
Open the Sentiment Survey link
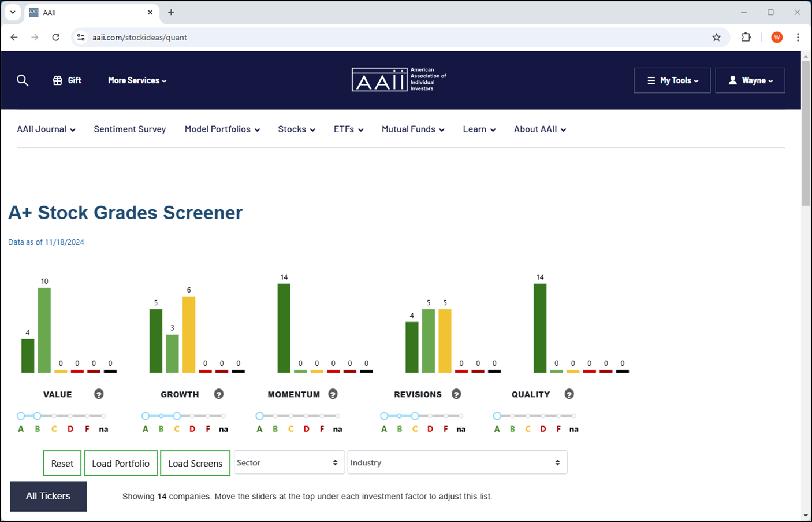click(130, 129)
